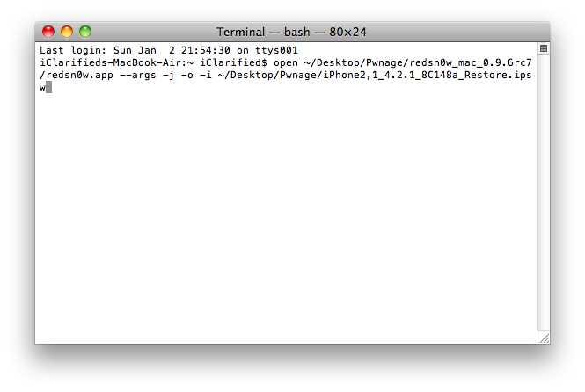
Task: Click the split pane icon above the scrollbar
Action: tap(543, 49)
